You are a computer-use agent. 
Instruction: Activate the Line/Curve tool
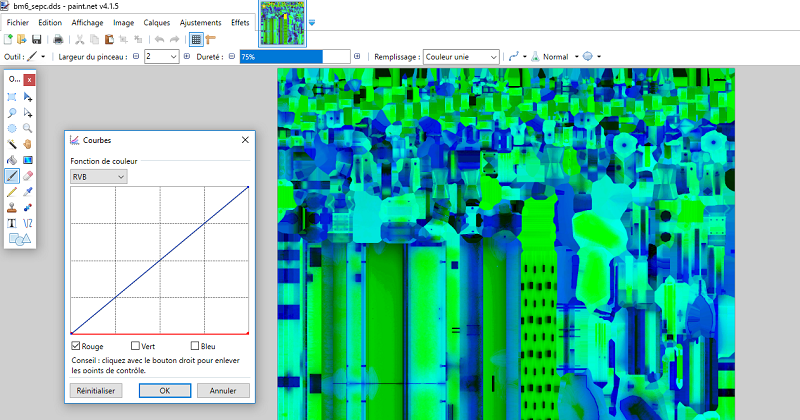pos(28,224)
